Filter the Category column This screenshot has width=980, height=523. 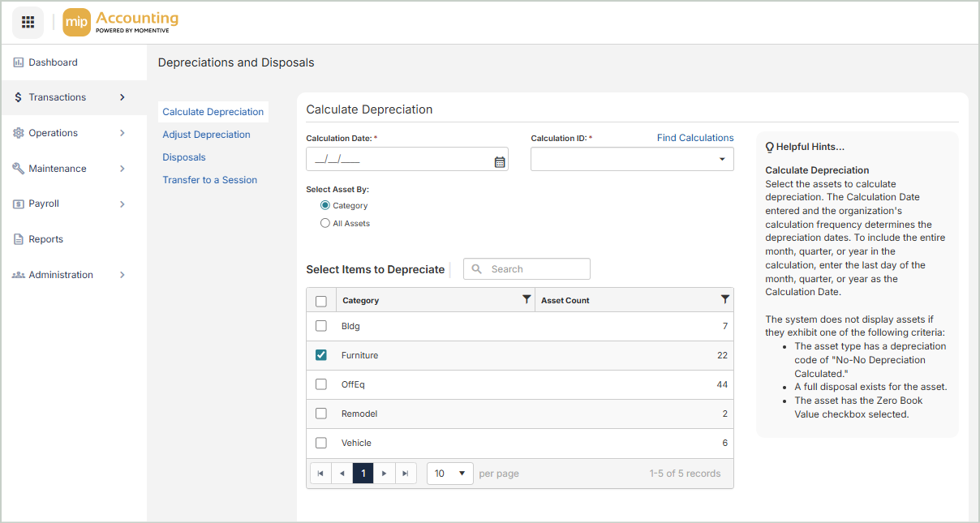coord(527,300)
